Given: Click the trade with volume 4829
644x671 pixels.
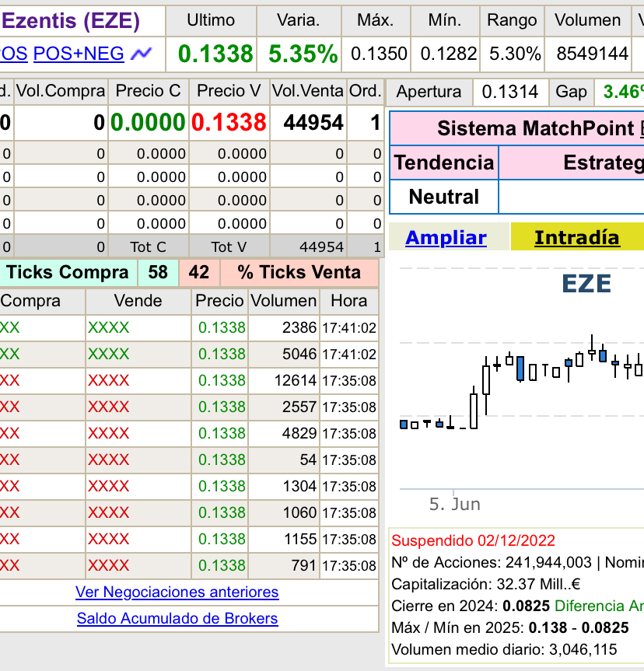Looking at the screenshot, I should pyautogui.click(x=188, y=434).
